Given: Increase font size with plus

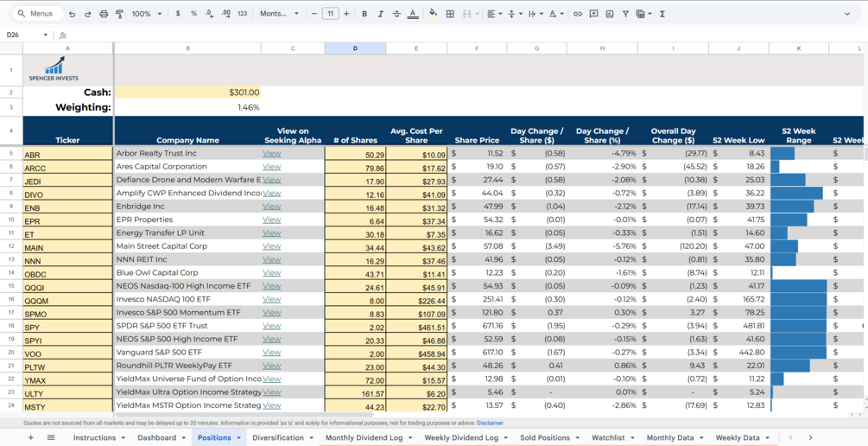Looking at the screenshot, I should [x=346, y=14].
